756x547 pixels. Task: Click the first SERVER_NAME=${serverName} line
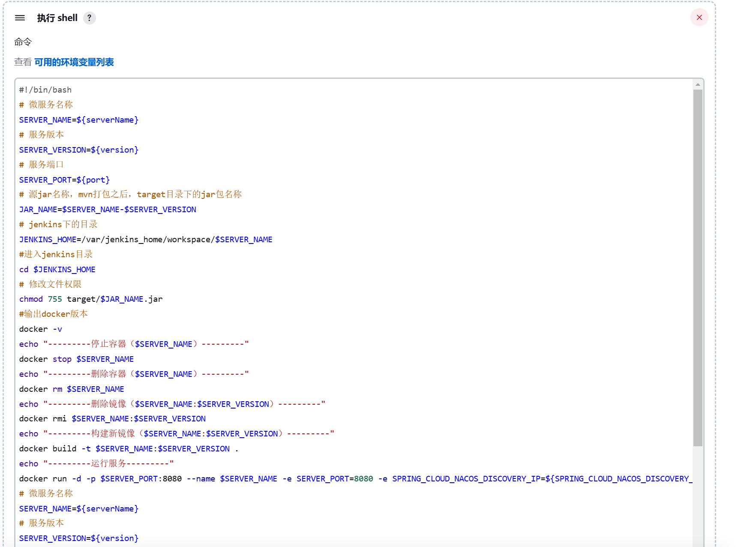tap(79, 120)
